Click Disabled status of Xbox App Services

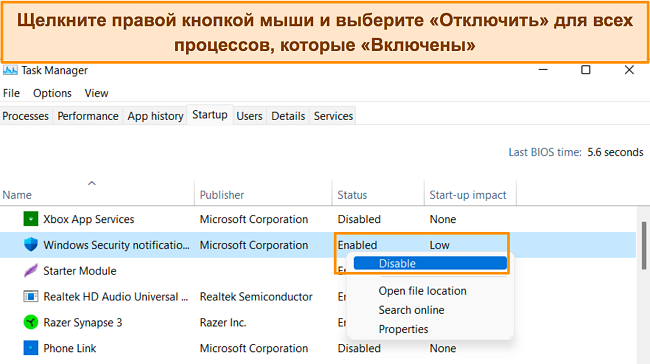[359, 219]
